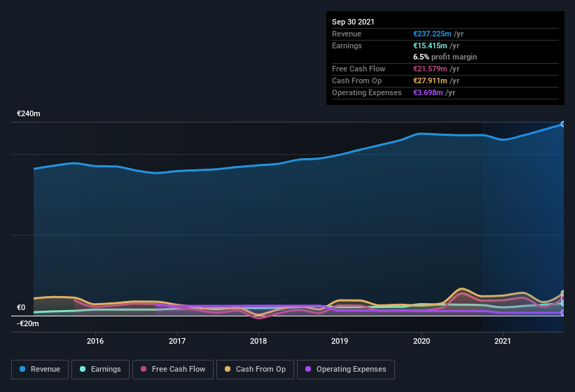This screenshot has width=575, height=392.
Task: Click the 2016 x-axis label
Action: (95, 341)
